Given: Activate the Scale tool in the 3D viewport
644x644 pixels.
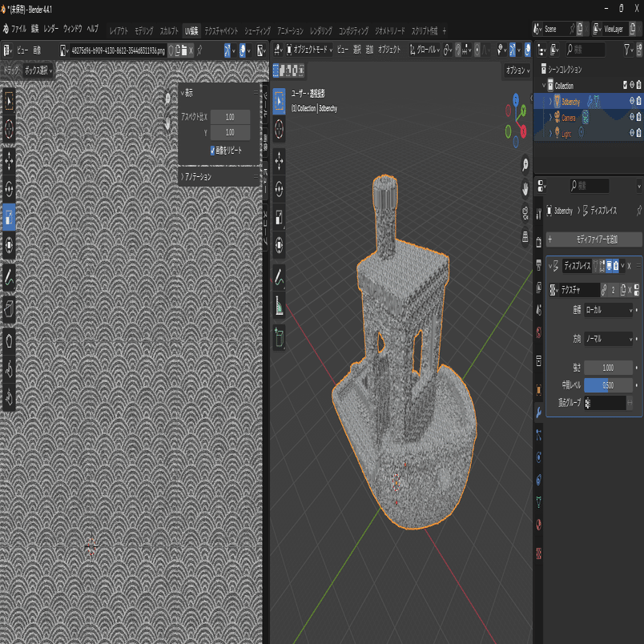Looking at the screenshot, I should 279,217.
